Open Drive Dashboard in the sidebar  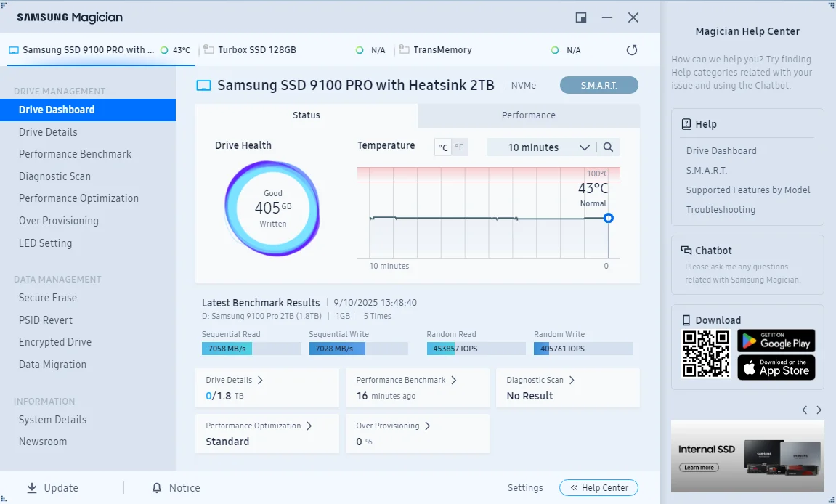coord(87,110)
